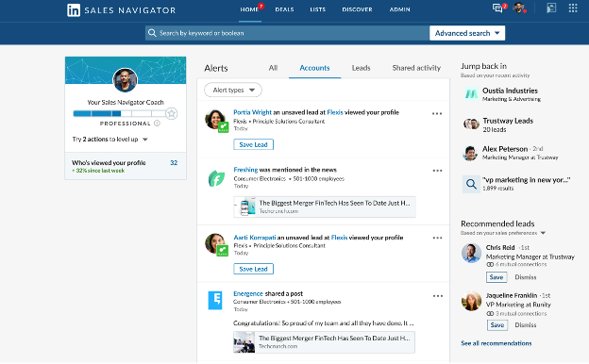Viewport: 589px width, 364px height.
Task: Open the Lists nav item
Action: click(x=318, y=9)
